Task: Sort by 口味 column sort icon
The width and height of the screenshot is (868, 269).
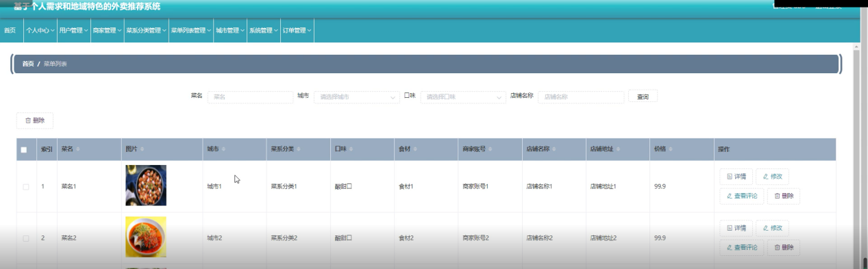Action: point(351,149)
